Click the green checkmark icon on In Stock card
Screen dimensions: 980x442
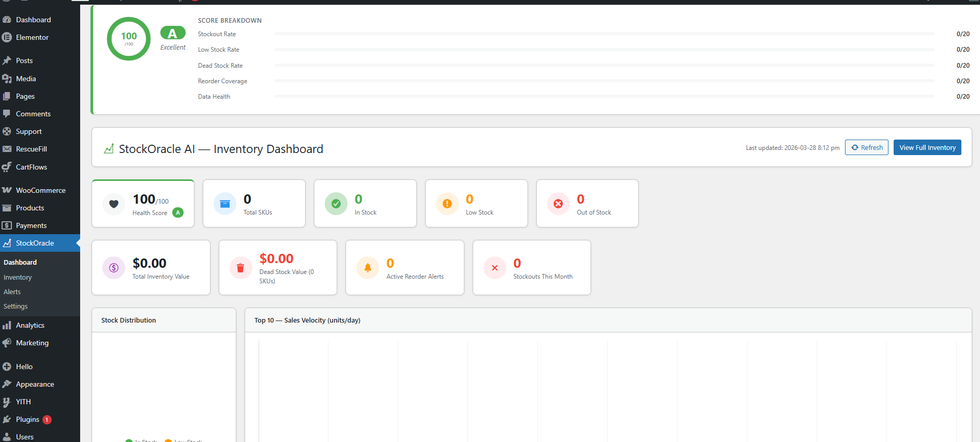click(336, 204)
